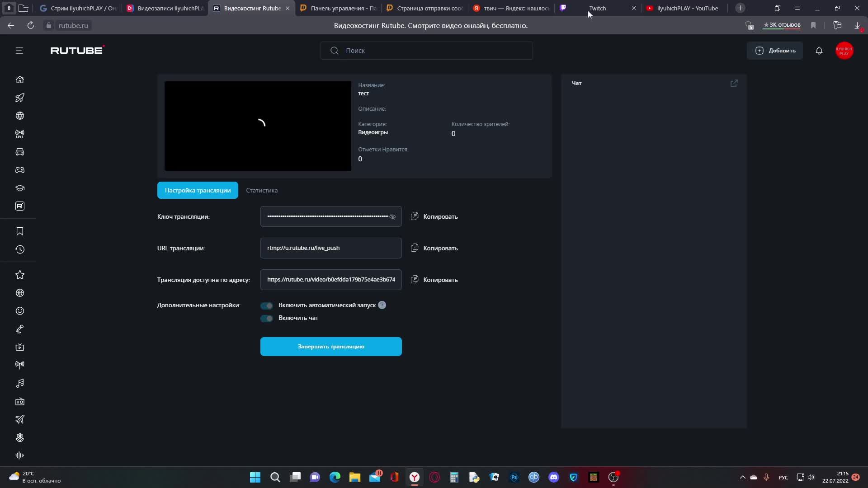
Task: Toggle the automatic start switch
Action: [267, 306]
